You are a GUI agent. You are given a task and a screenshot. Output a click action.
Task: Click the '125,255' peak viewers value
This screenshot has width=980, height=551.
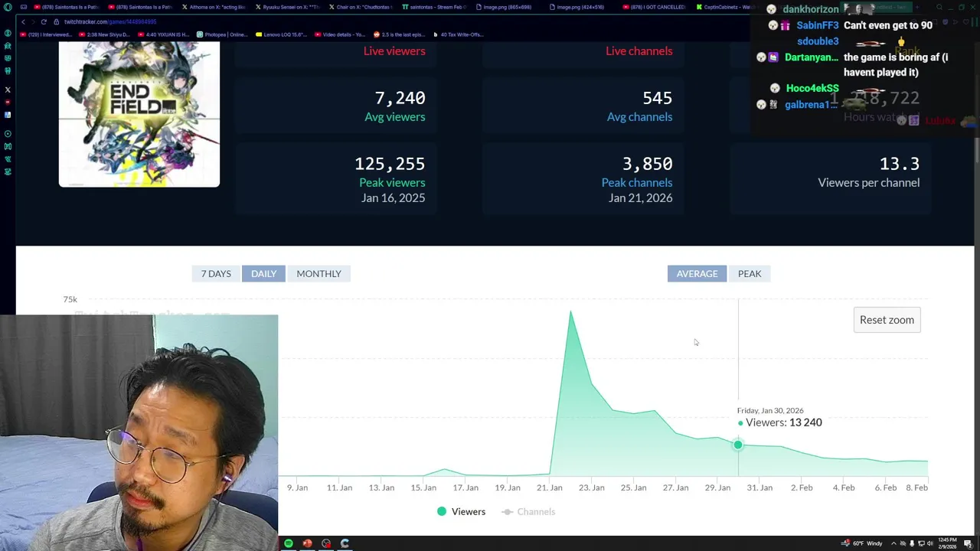390,164
